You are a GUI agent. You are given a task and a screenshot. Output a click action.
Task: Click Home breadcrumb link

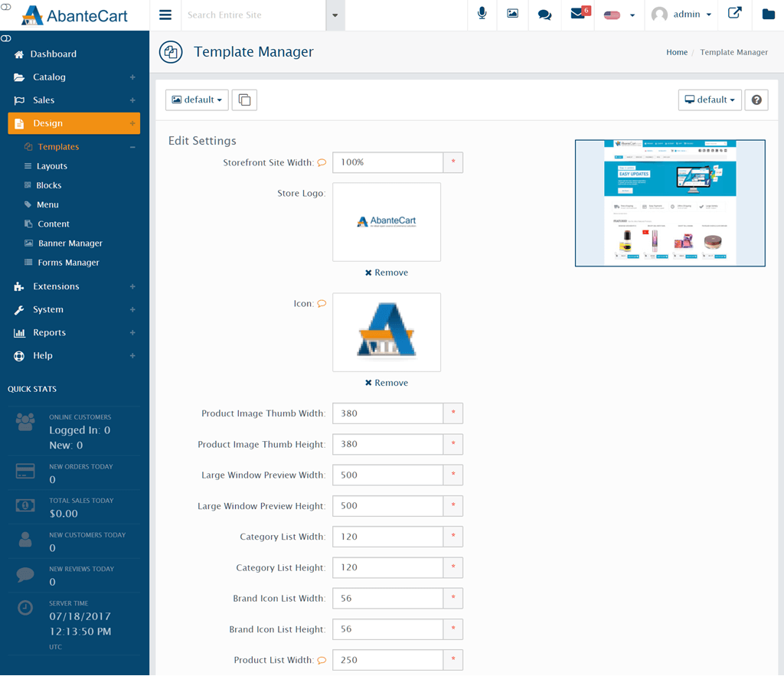[677, 52]
